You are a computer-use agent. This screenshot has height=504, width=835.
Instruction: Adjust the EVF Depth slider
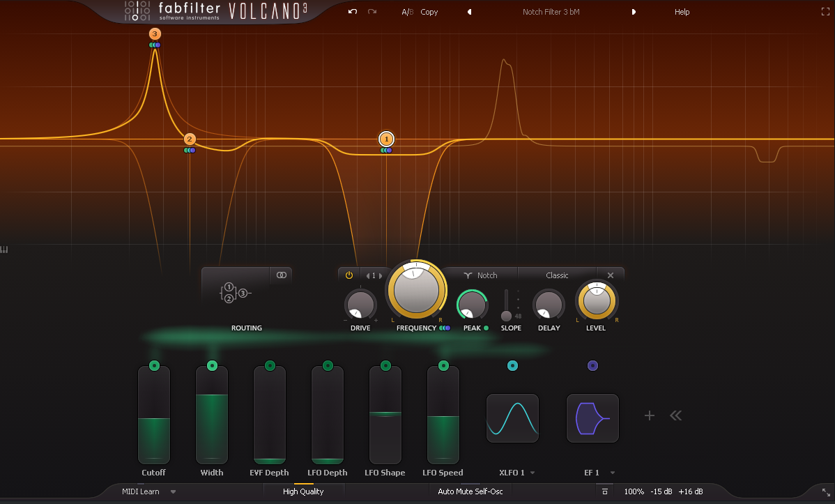point(270,415)
